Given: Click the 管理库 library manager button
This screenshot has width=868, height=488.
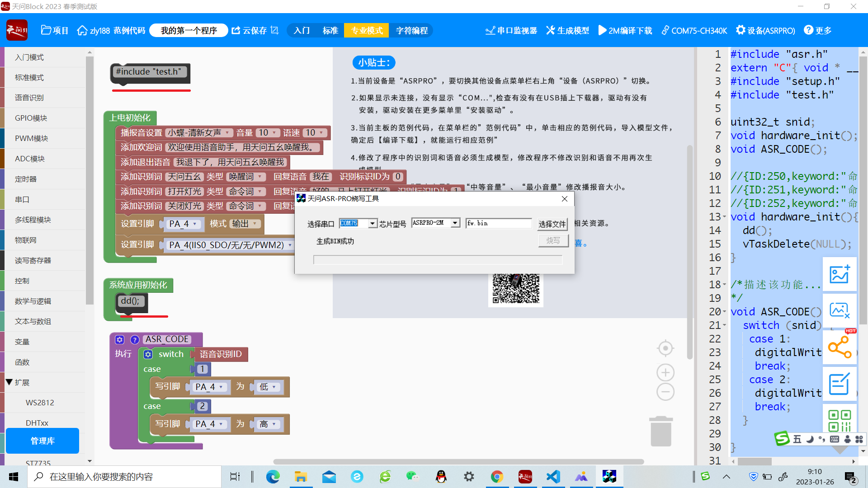Looking at the screenshot, I should click(x=42, y=441).
